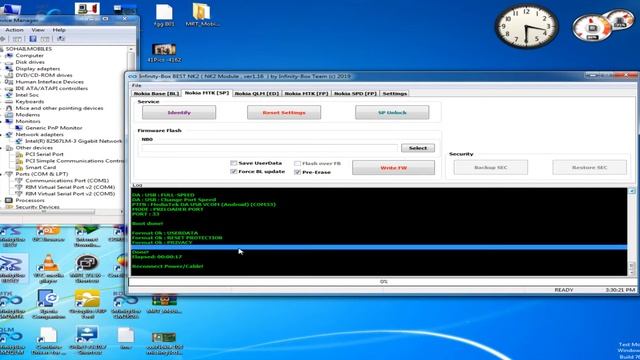Click the Backup SEC button
The width and height of the screenshot is (640, 360).
(491, 167)
